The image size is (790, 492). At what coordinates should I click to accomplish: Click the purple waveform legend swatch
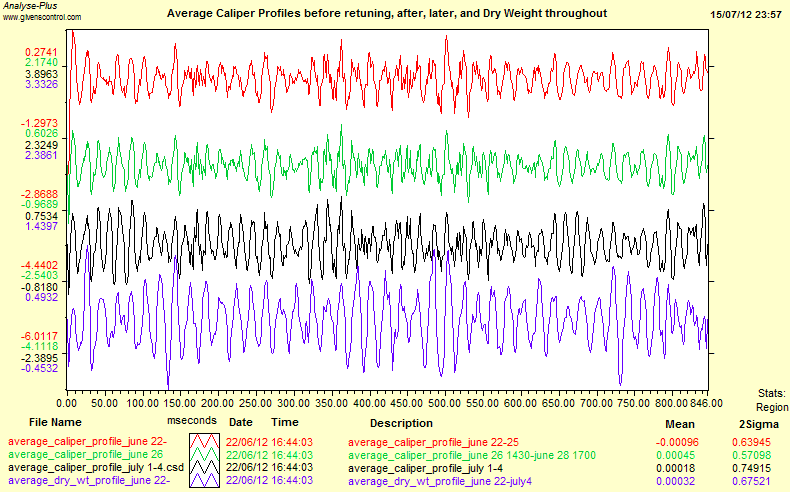point(205,481)
